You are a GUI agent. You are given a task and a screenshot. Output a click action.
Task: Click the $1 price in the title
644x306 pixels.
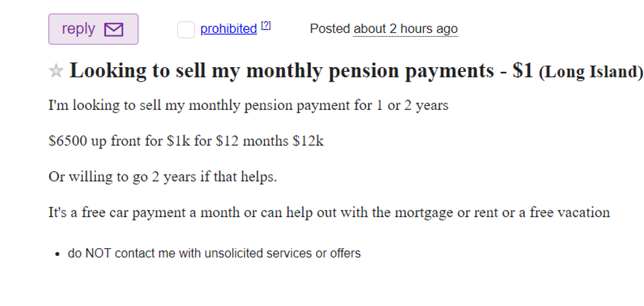pos(523,71)
